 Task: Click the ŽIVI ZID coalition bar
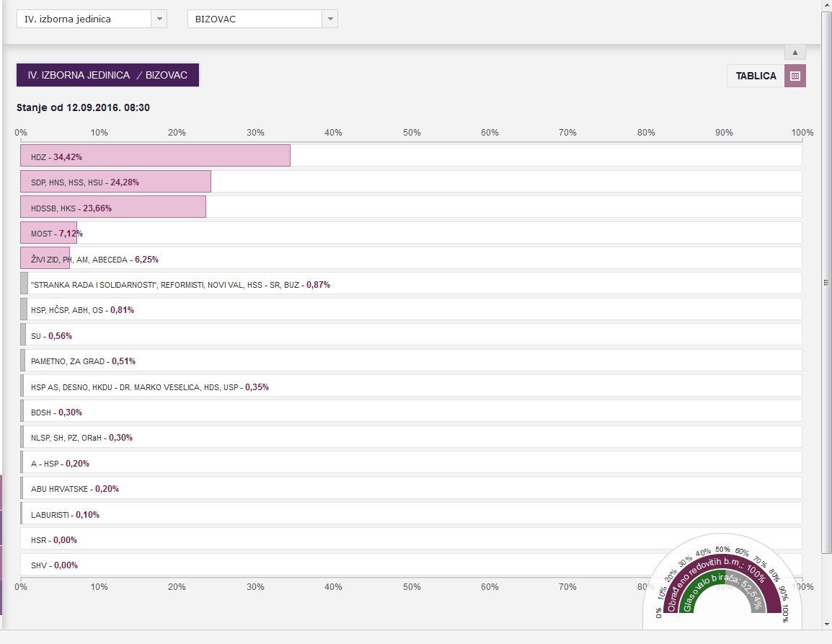(45, 259)
